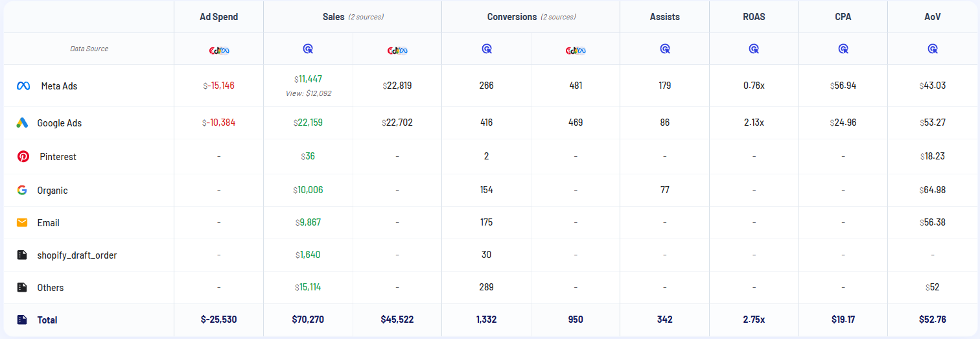Screen dimensions: 980x339
Task: Click the Assists column header
Action: tap(664, 17)
